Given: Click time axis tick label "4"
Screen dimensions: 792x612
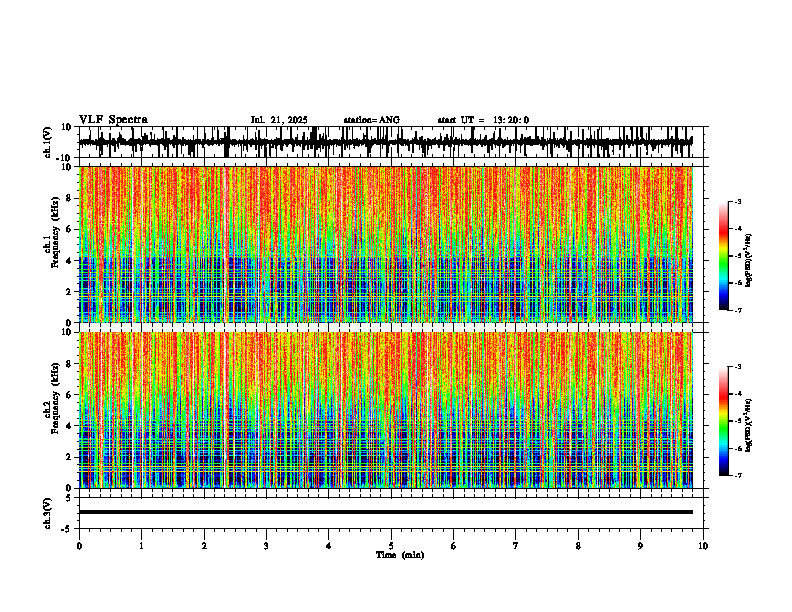Looking at the screenshot, I should 328,546.
